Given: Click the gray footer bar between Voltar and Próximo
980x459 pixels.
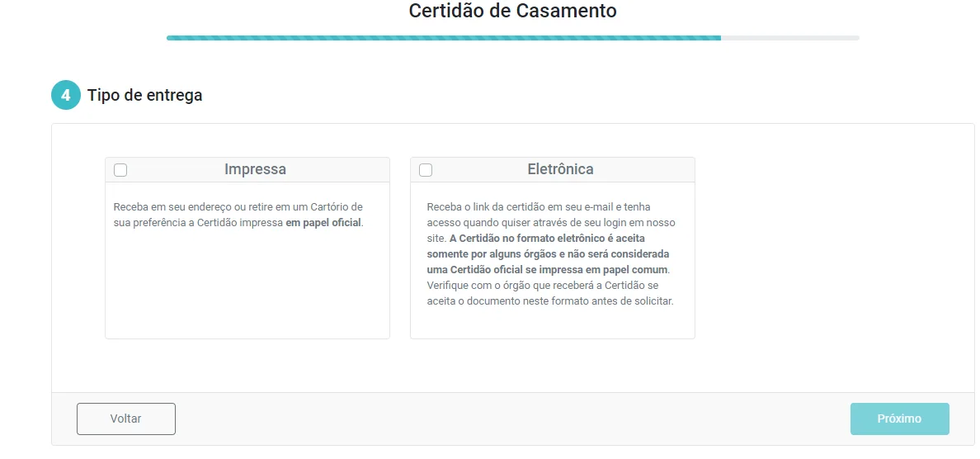Looking at the screenshot, I should [x=511, y=419].
